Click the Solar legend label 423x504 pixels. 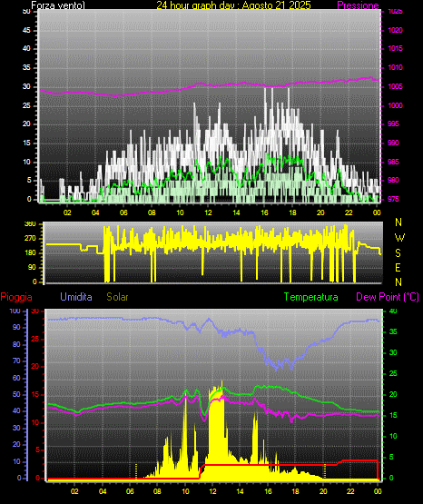tap(117, 297)
